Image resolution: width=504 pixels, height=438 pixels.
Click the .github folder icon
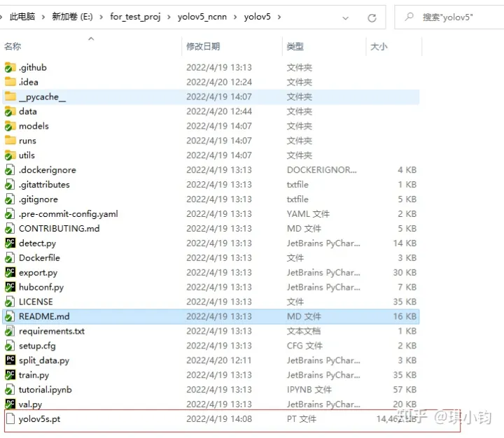point(10,67)
